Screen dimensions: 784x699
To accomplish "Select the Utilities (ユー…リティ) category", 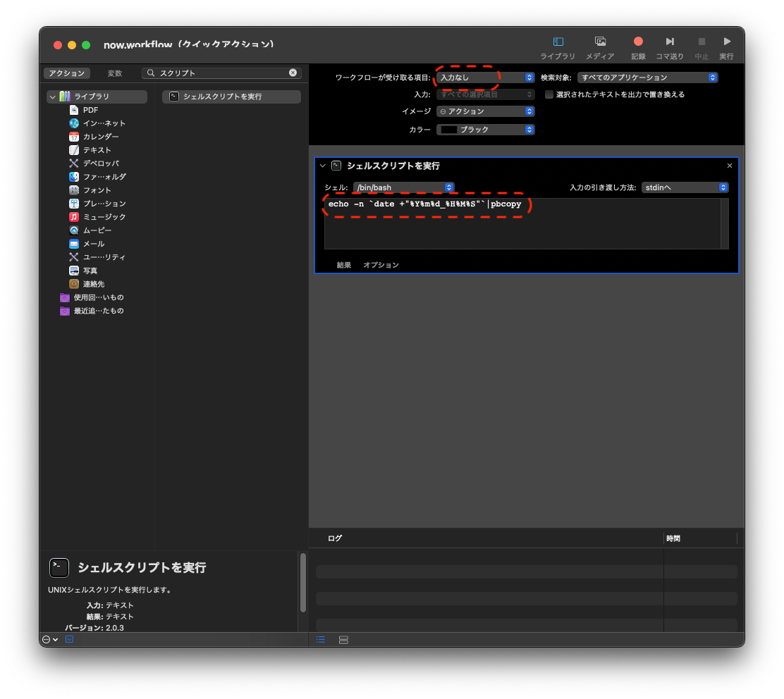I will click(97, 257).
